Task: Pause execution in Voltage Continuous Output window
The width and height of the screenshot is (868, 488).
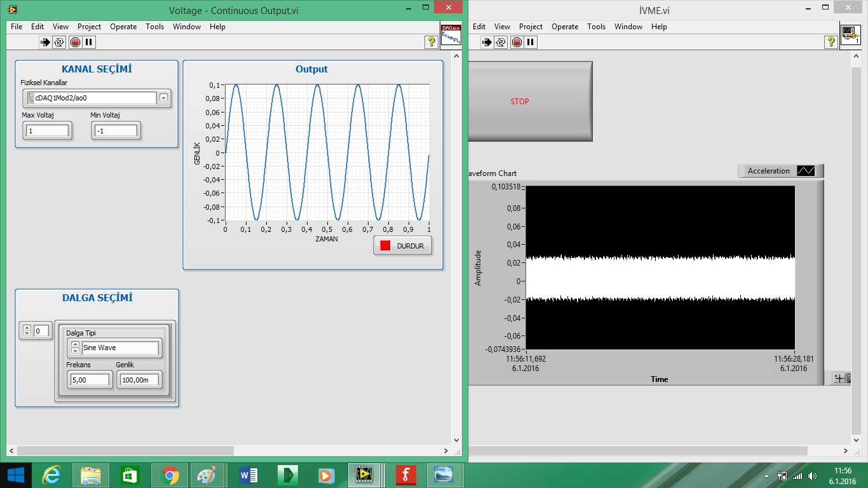Action: (x=89, y=42)
